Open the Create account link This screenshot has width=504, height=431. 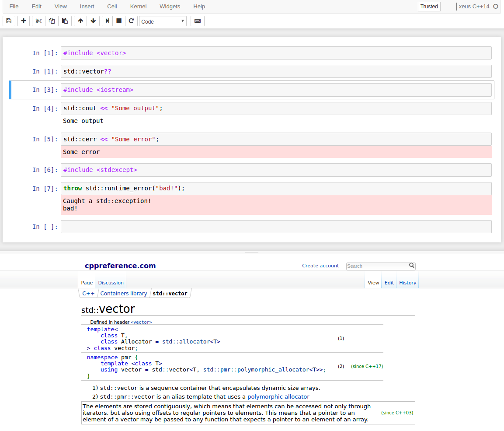(320, 266)
